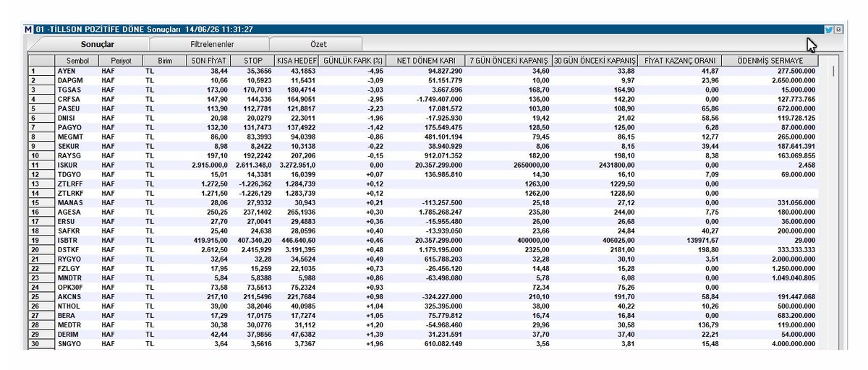
Task: Select the ERSU symbol cell
Action: tap(77, 221)
